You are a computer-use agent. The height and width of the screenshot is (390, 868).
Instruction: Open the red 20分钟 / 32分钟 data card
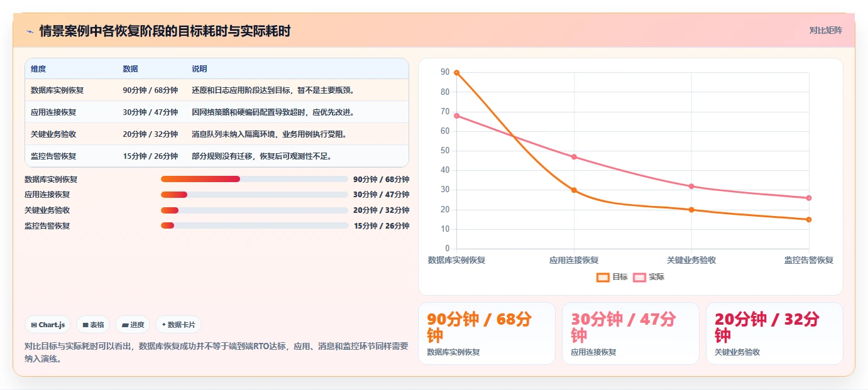(x=774, y=333)
